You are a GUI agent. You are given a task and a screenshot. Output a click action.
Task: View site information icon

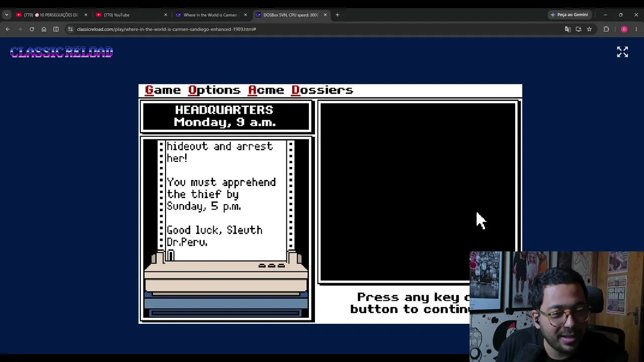click(x=70, y=29)
